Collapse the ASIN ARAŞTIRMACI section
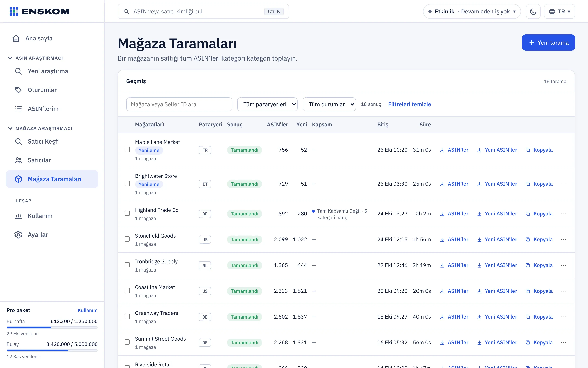The height and width of the screenshot is (368, 588). coord(36,58)
